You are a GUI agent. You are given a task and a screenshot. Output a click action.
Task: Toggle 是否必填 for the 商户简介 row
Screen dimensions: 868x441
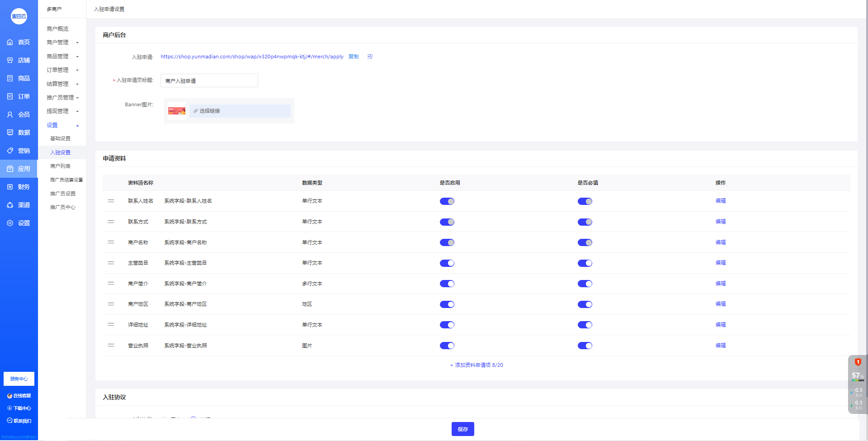coord(585,284)
